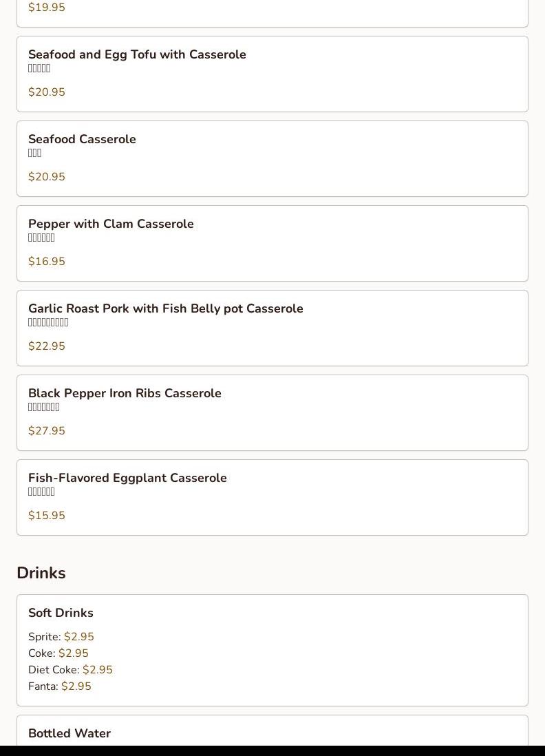This screenshot has width=545, height=756.
Task: Click the $15.95 Eggplant Casserole price
Action: tap(47, 516)
